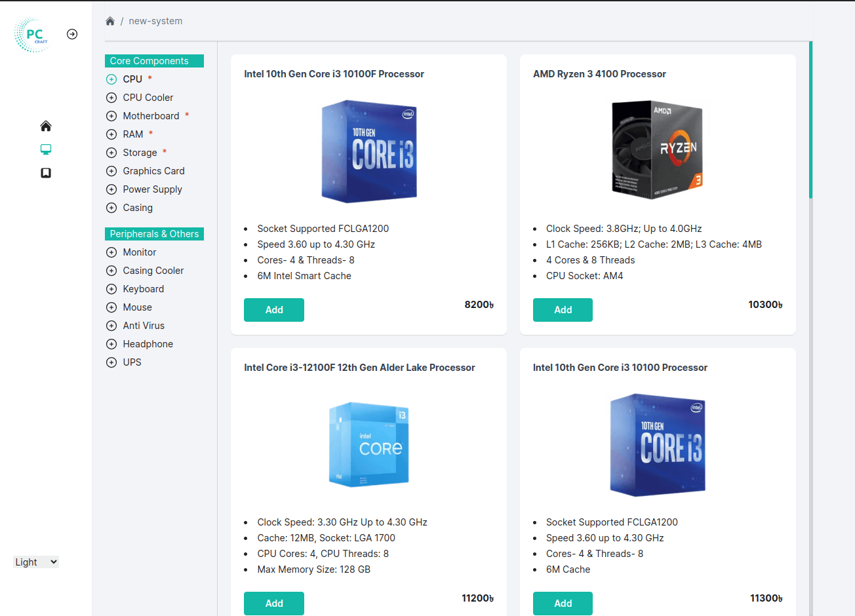
Task: Click the Intel 10th Gen Core i3 10100F image
Action: (x=368, y=151)
